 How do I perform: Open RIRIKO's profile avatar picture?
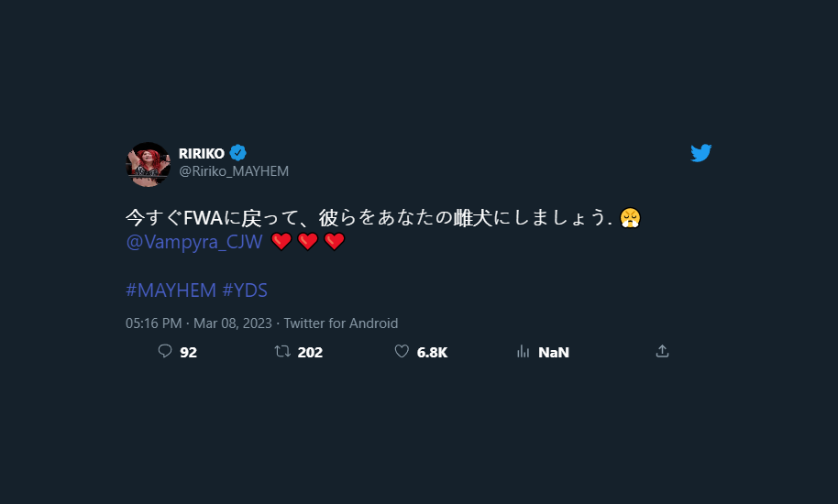(148, 164)
